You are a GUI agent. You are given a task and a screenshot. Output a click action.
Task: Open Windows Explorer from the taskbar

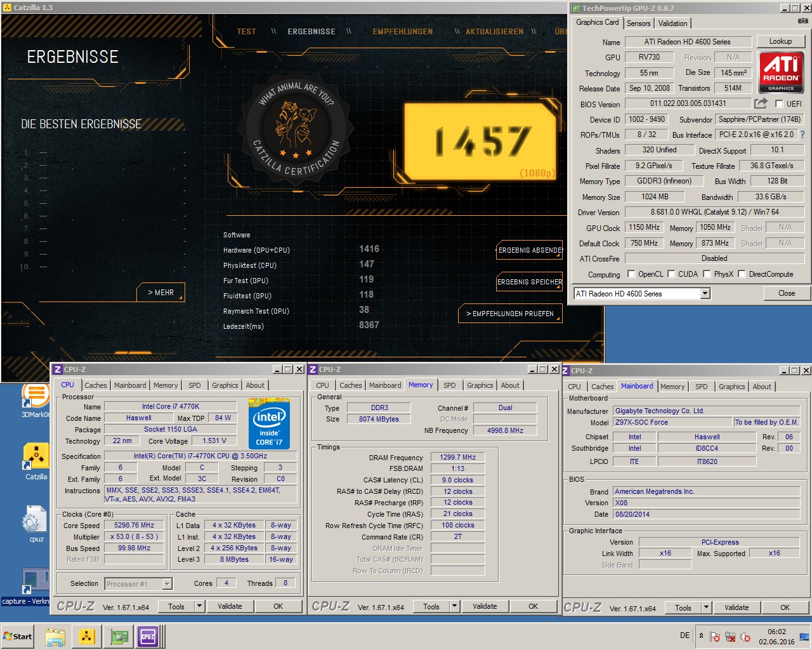tap(55, 637)
